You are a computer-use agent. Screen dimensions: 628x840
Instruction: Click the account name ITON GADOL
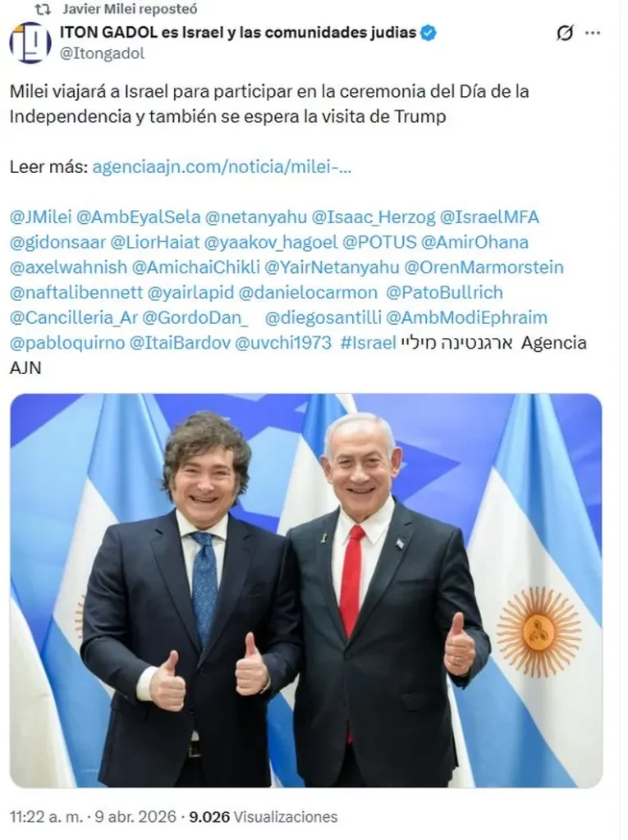pos(238,33)
